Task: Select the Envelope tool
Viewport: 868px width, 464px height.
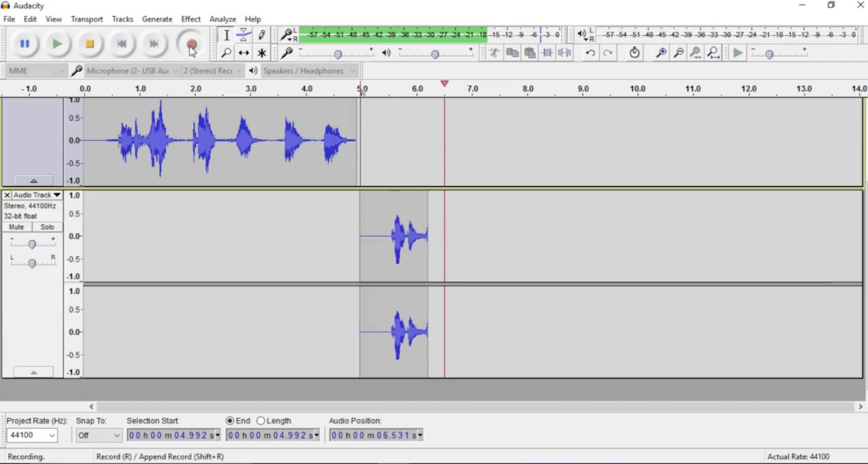Action: [244, 35]
